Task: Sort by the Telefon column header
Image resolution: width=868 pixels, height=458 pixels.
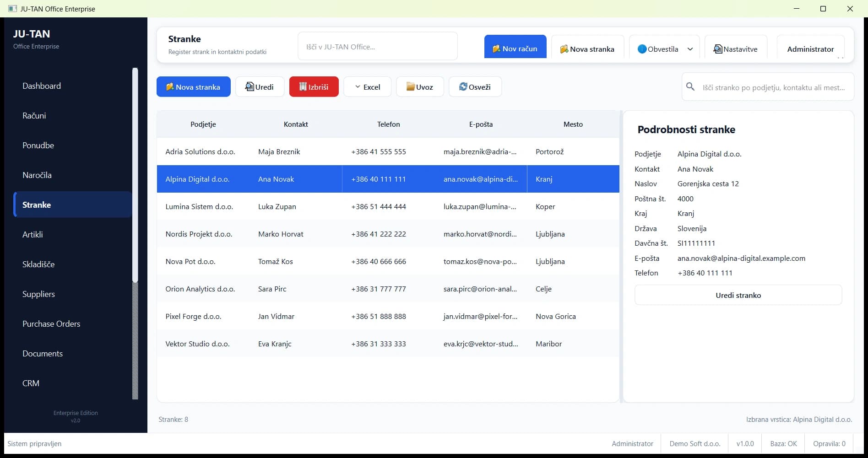Action: pos(388,124)
